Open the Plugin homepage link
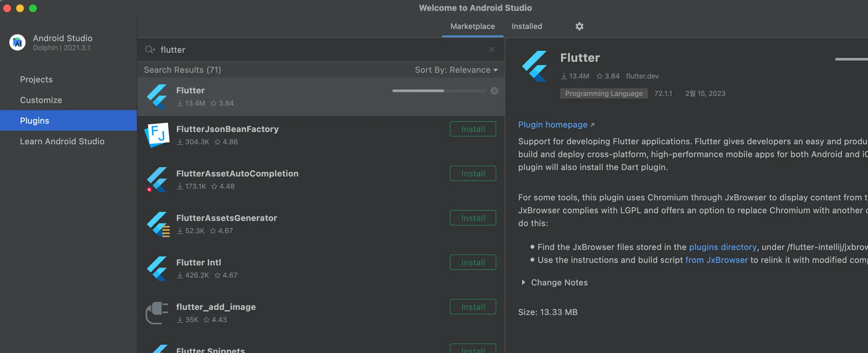Screen dimensions: 868x353 tap(553, 125)
